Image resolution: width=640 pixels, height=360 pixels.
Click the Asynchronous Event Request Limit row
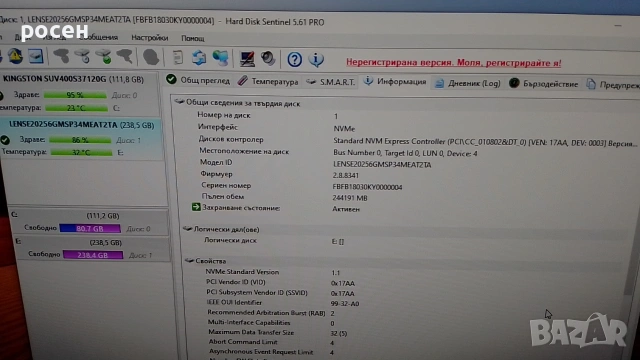tap(271, 352)
